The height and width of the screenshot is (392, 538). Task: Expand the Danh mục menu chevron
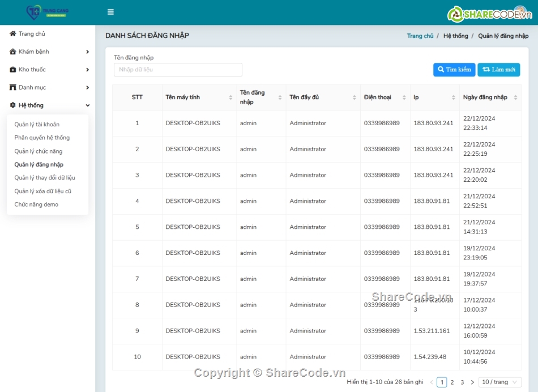pos(87,87)
